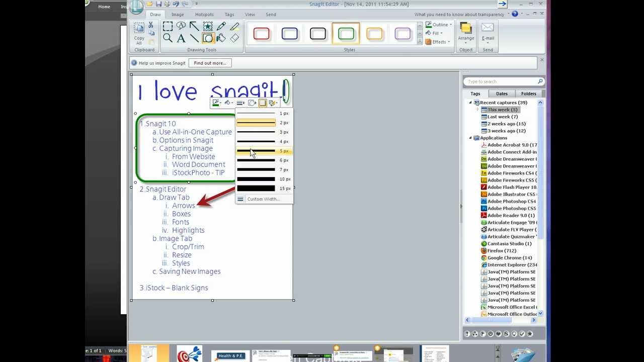Image resolution: width=644 pixels, height=362 pixels.
Task: Open the Effects dropdown
Action: click(438, 42)
